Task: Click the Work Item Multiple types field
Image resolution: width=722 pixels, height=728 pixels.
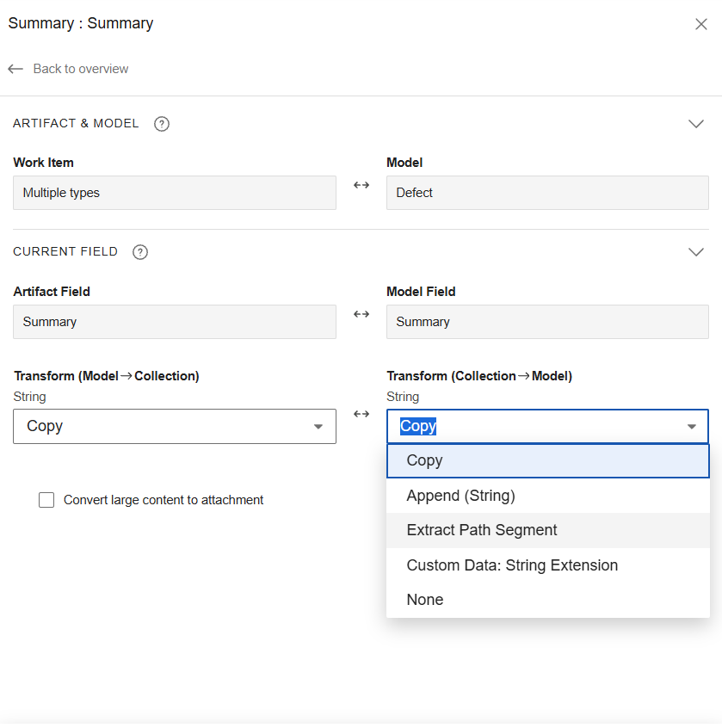Action: coord(174,193)
